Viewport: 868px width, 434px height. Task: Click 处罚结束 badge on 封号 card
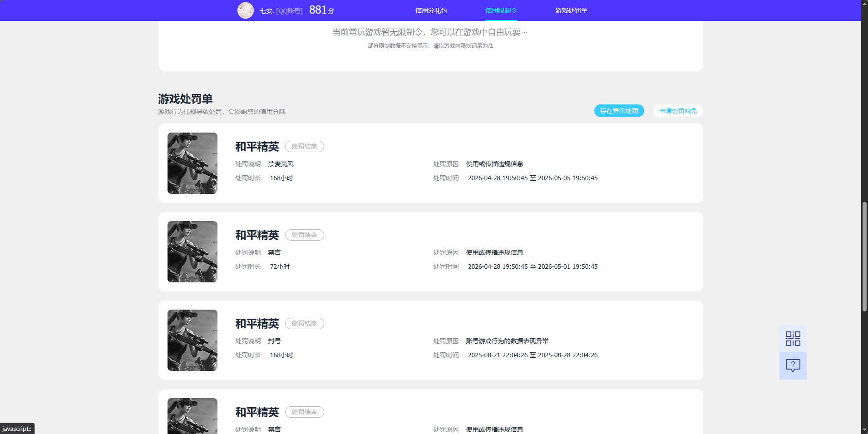(x=304, y=323)
